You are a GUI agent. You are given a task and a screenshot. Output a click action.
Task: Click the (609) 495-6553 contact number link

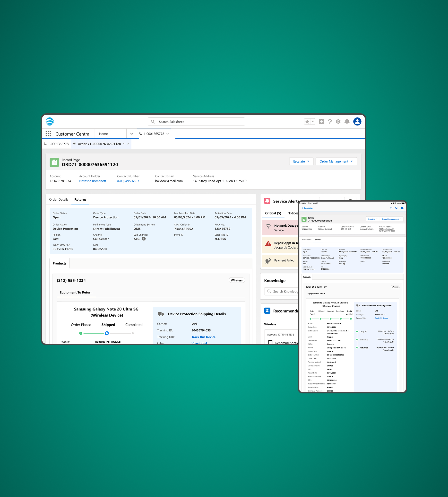128,181
